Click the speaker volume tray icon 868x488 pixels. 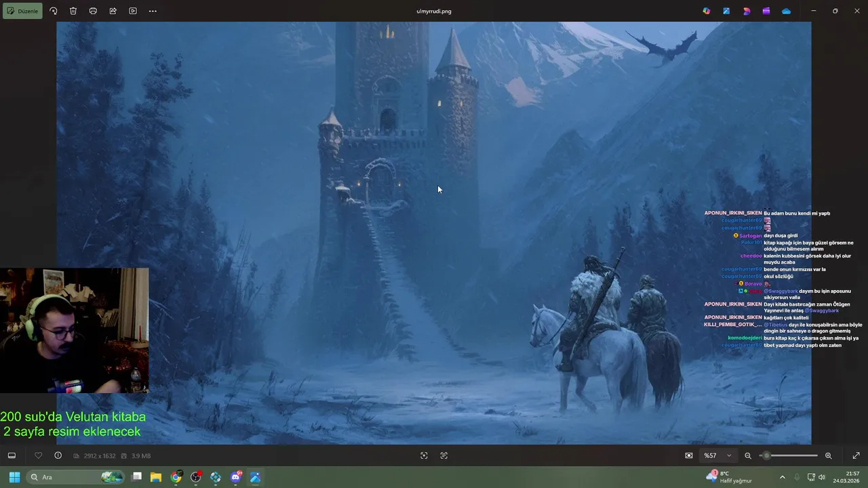(822, 477)
